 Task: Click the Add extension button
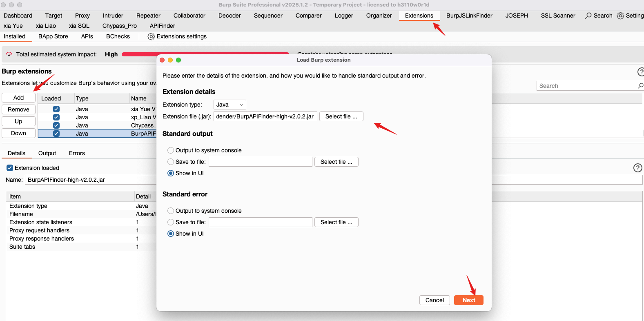point(18,98)
